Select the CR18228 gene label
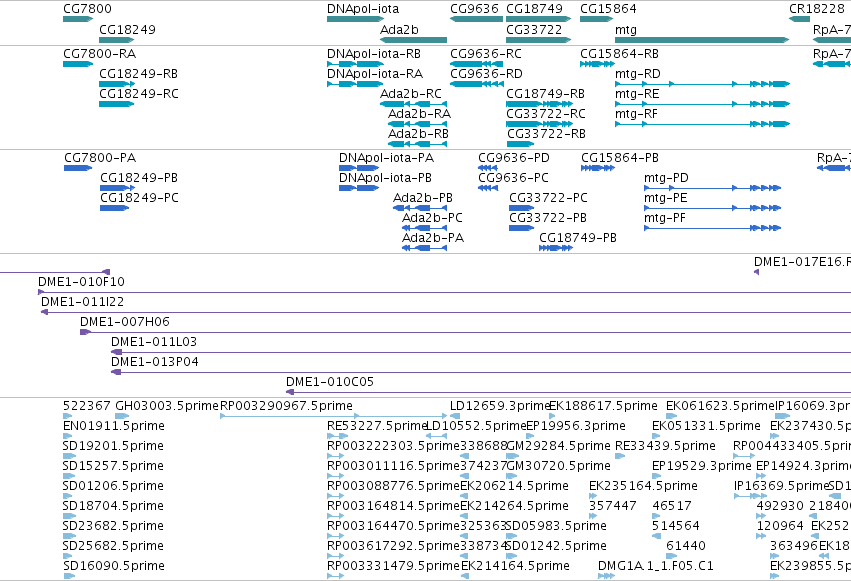The width and height of the screenshot is (851, 581). tap(817, 9)
